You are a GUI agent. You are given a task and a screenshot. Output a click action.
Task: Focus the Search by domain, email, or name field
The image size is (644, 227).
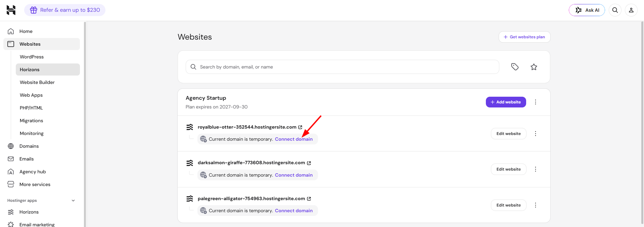tap(342, 67)
